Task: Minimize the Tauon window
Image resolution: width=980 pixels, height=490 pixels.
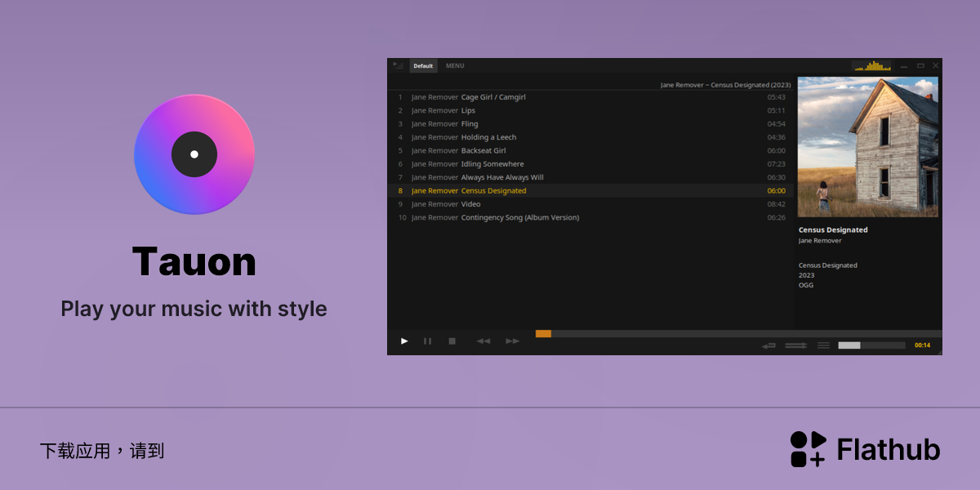Action: pyautogui.click(x=904, y=66)
